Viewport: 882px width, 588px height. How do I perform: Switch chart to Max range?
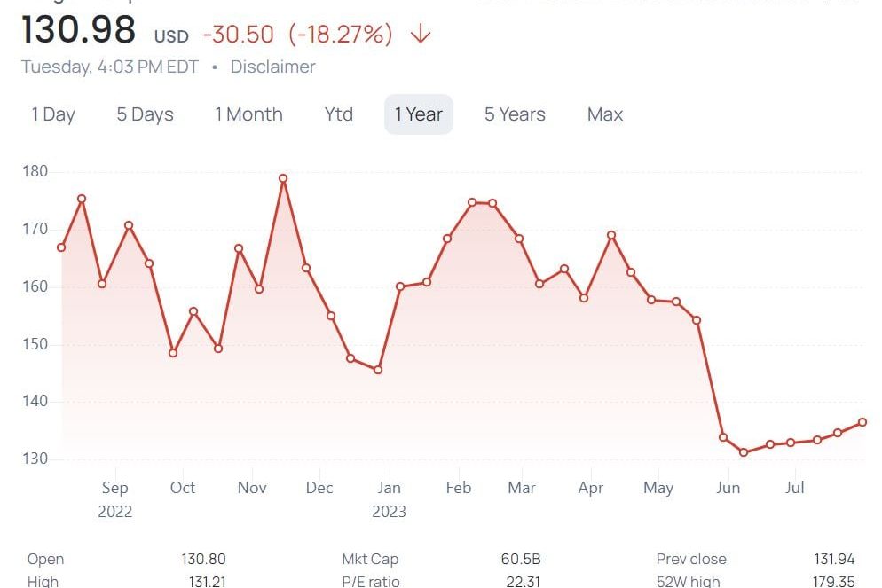click(x=605, y=114)
